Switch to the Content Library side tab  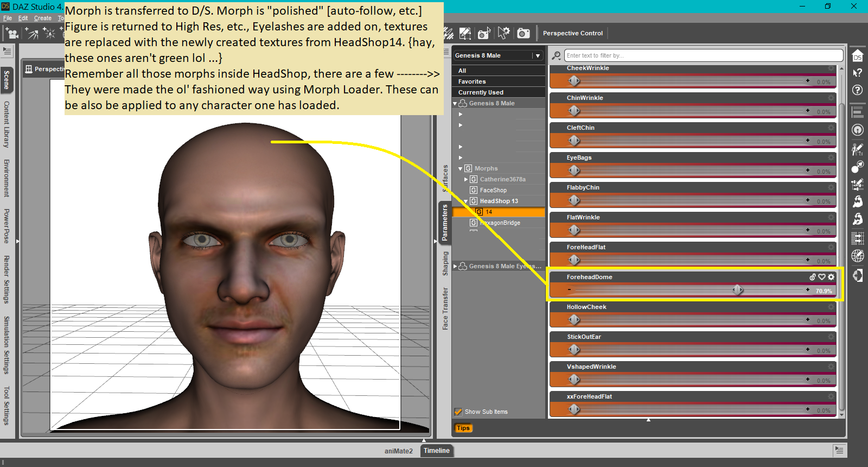[7, 124]
